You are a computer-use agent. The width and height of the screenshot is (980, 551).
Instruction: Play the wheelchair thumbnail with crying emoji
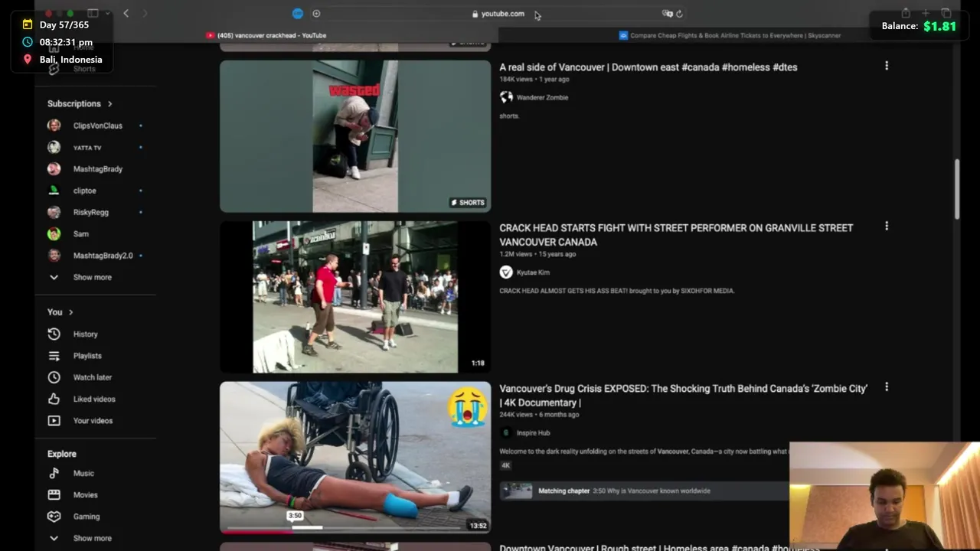[x=355, y=457]
